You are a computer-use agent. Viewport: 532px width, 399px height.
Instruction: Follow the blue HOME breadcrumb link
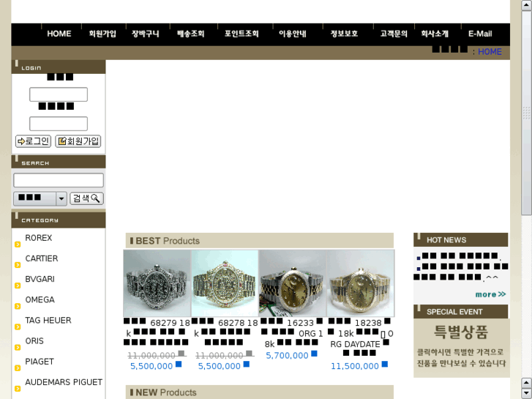[x=490, y=52]
